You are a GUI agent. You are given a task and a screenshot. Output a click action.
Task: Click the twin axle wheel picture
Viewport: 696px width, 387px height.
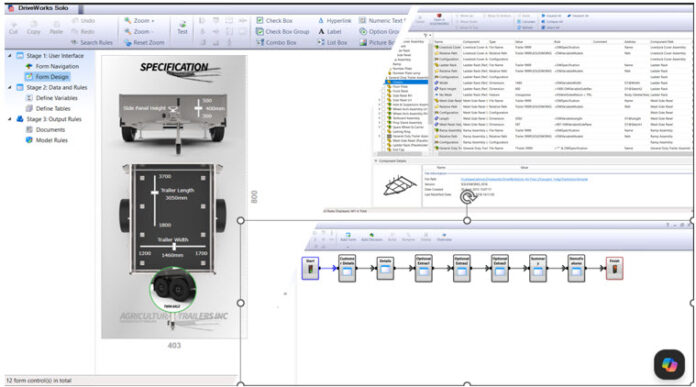pyautogui.click(x=172, y=288)
